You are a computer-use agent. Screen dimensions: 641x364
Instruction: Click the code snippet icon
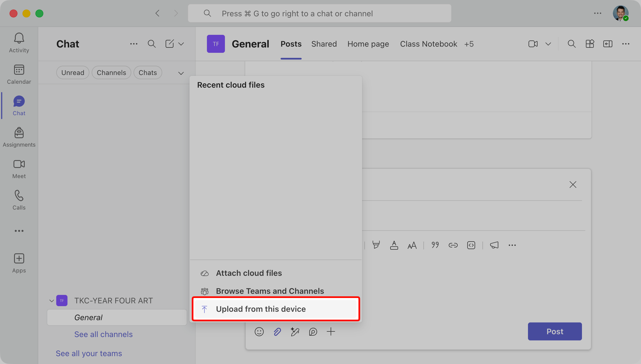(x=471, y=245)
